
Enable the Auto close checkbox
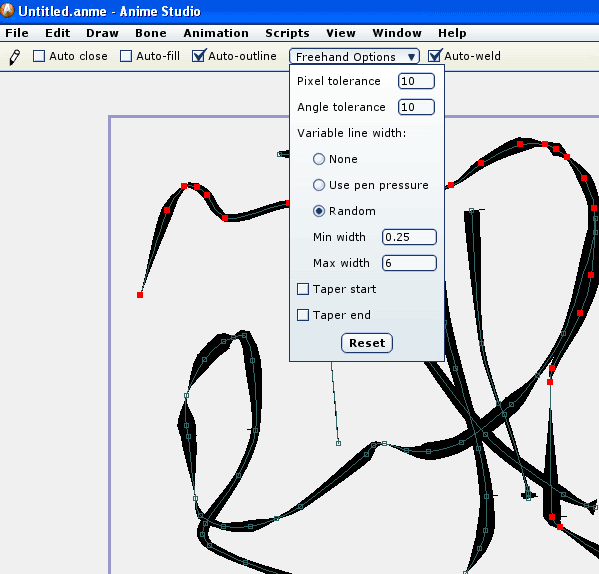pos(39,56)
